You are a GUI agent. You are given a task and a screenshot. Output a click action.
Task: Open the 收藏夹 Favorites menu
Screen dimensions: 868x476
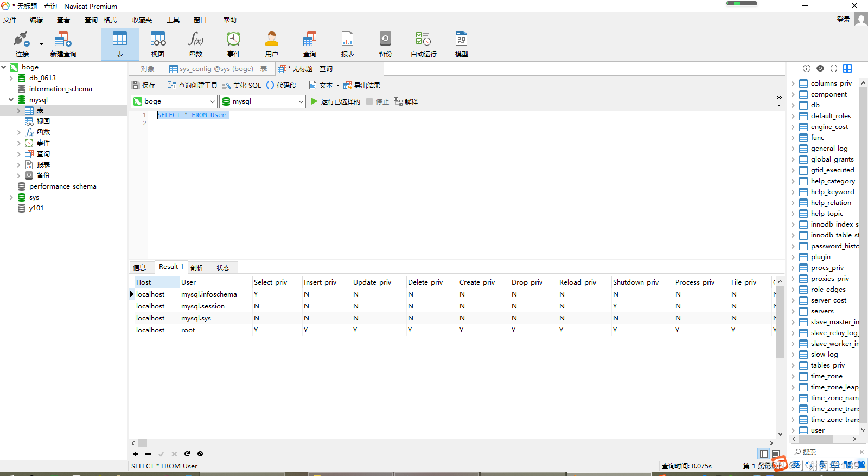click(x=142, y=20)
